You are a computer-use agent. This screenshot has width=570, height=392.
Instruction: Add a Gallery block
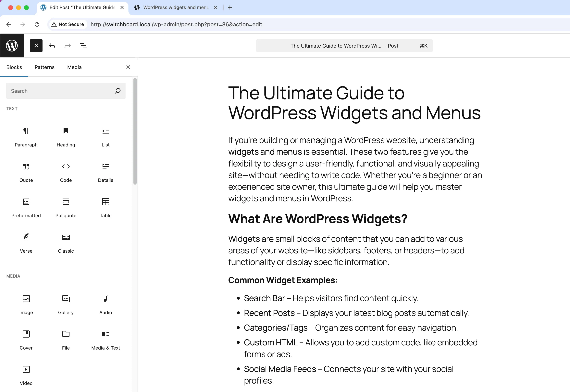[x=66, y=304]
